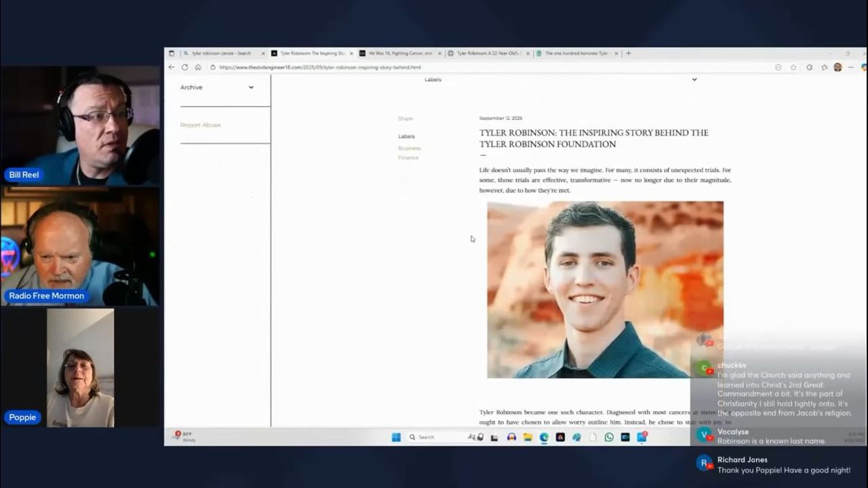Expand the Archive dropdown in sidebar
This screenshot has height=488, width=868.
(x=251, y=87)
